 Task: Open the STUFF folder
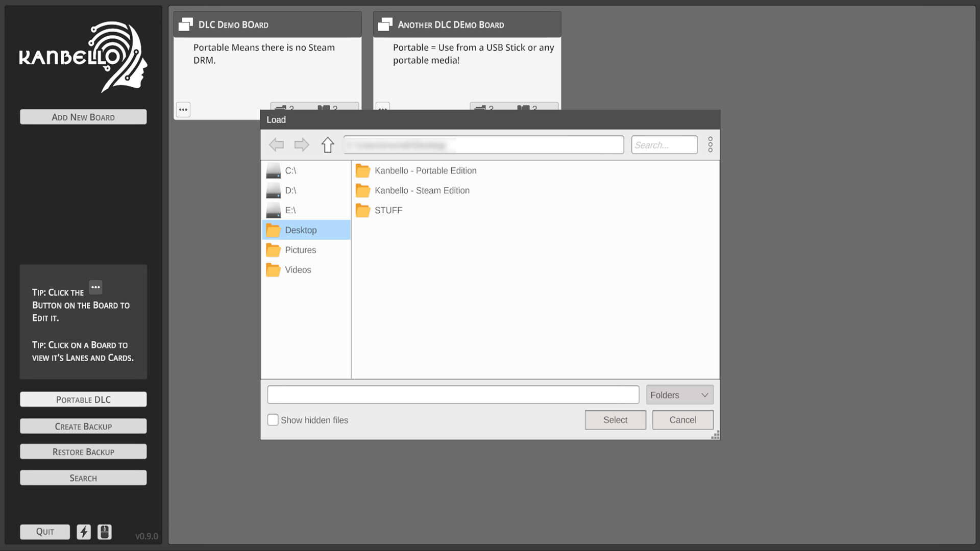pos(388,210)
